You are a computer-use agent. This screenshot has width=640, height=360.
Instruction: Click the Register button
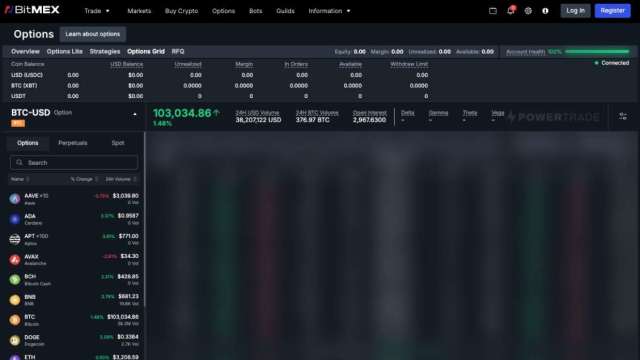coord(612,11)
